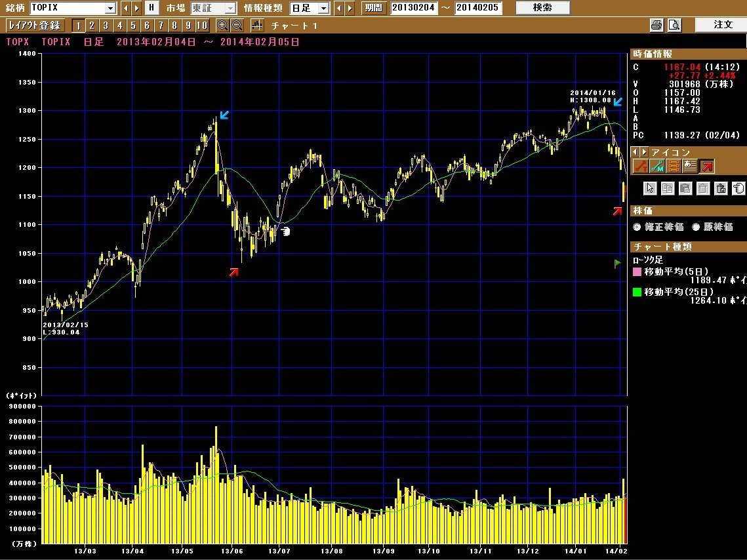Click the チャート1 chart title label
747x560 pixels.
click(294, 26)
